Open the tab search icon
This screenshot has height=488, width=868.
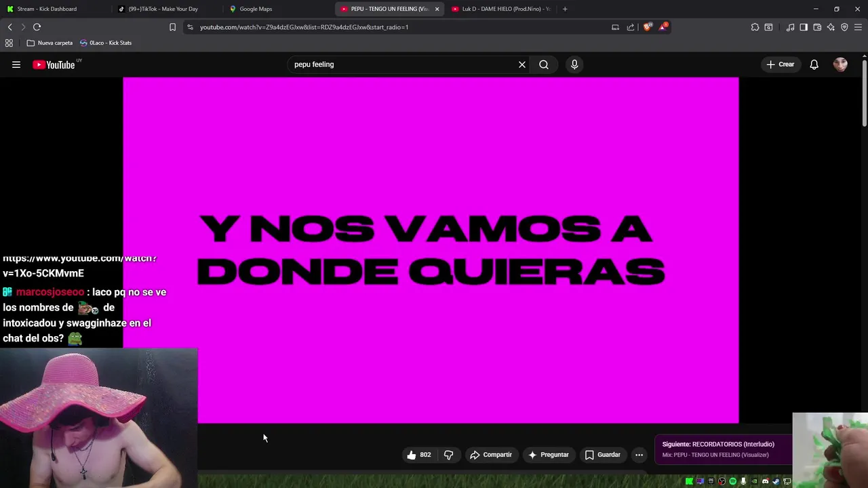coord(768,27)
